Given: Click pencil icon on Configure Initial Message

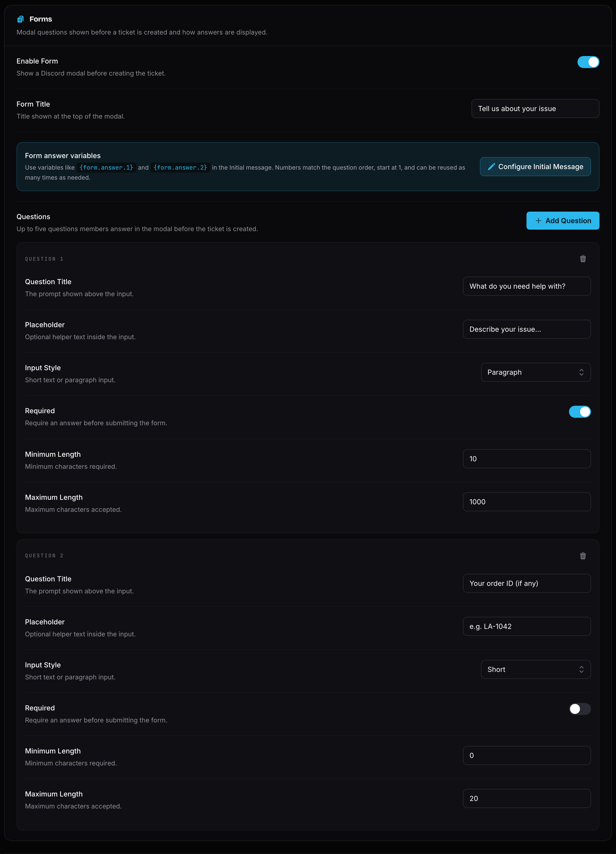Looking at the screenshot, I should click(x=491, y=166).
